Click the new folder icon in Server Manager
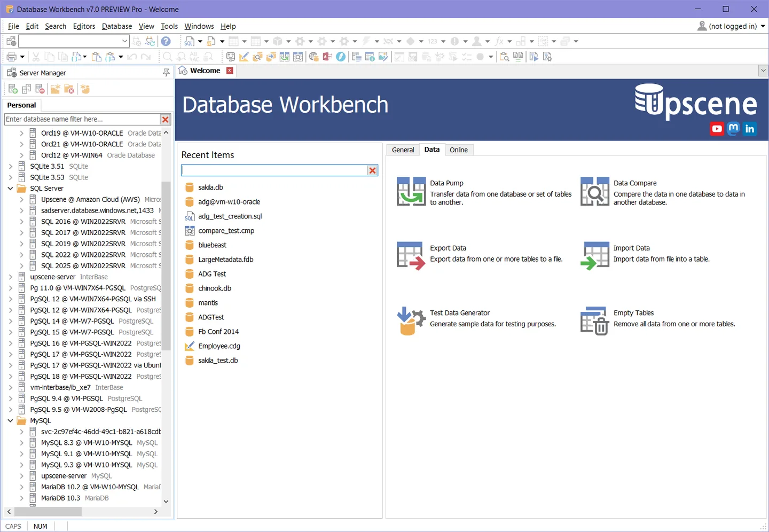The height and width of the screenshot is (532, 769). pyautogui.click(x=56, y=89)
